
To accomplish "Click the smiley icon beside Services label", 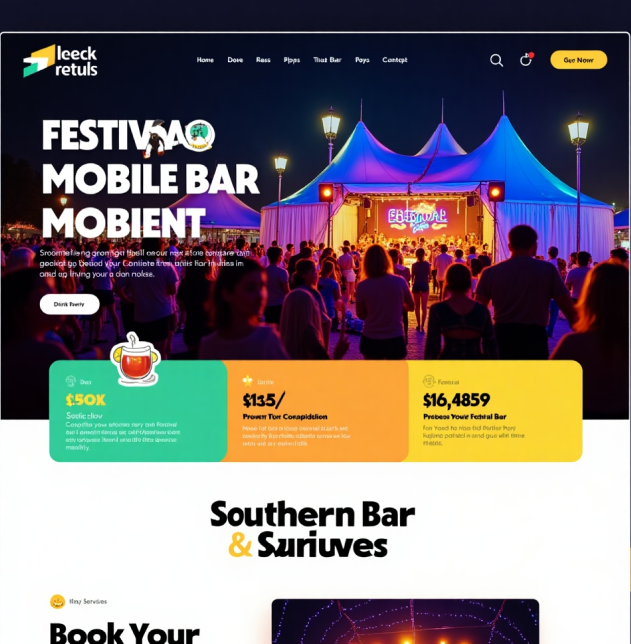I will coord(58,602).
